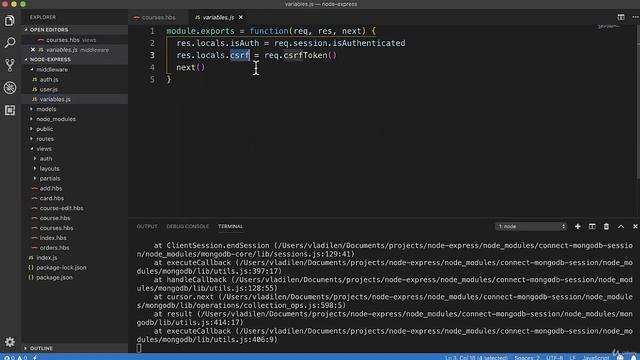Viewport: 640px width, 360px height.
Task: Open card.hbs file
Action: (52, 198)
